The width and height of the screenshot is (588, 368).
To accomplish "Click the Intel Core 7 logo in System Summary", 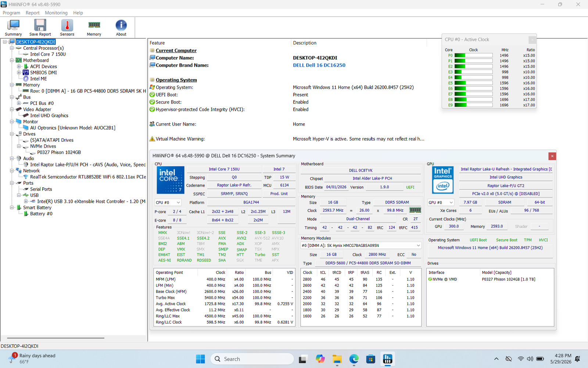I will point(171,180).
